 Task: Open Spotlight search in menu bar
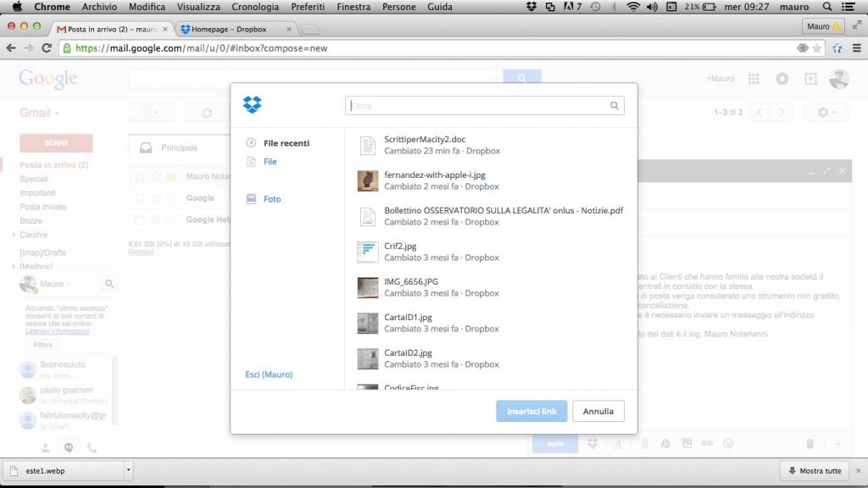pos(827,7)
